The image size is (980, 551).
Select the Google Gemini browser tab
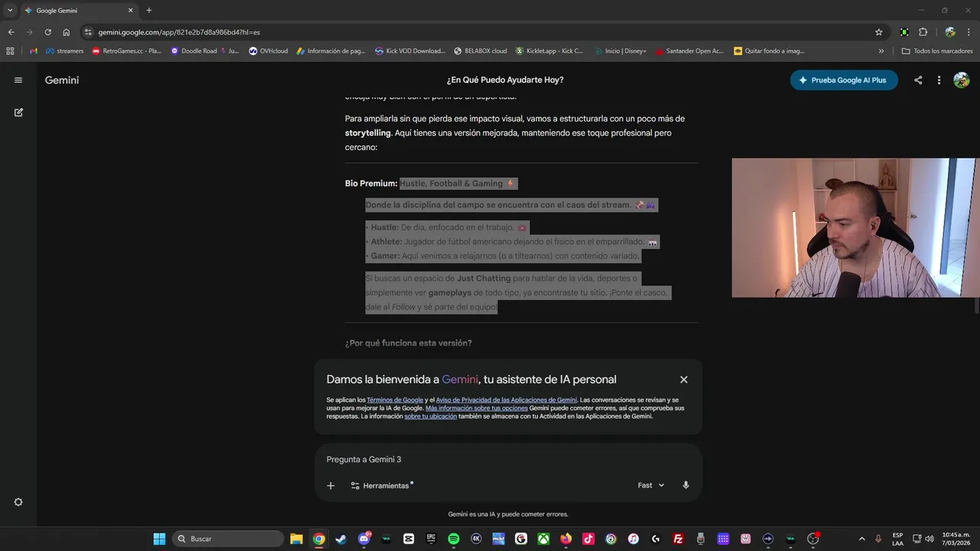click(x=78, y=11)
